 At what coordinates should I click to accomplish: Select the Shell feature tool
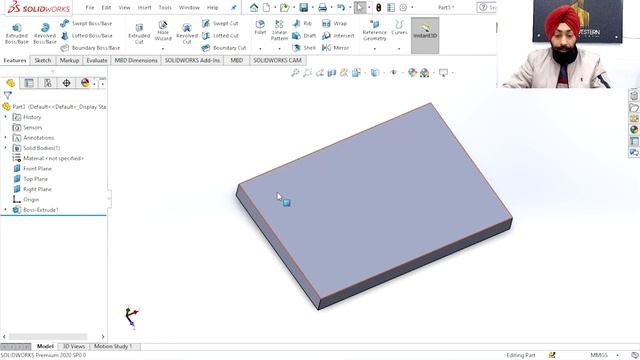click(304, 48)
